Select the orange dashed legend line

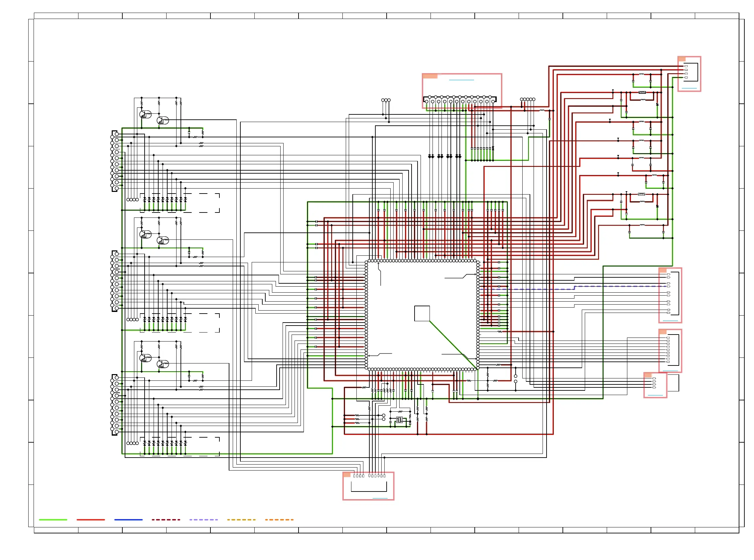pos(279,519)
